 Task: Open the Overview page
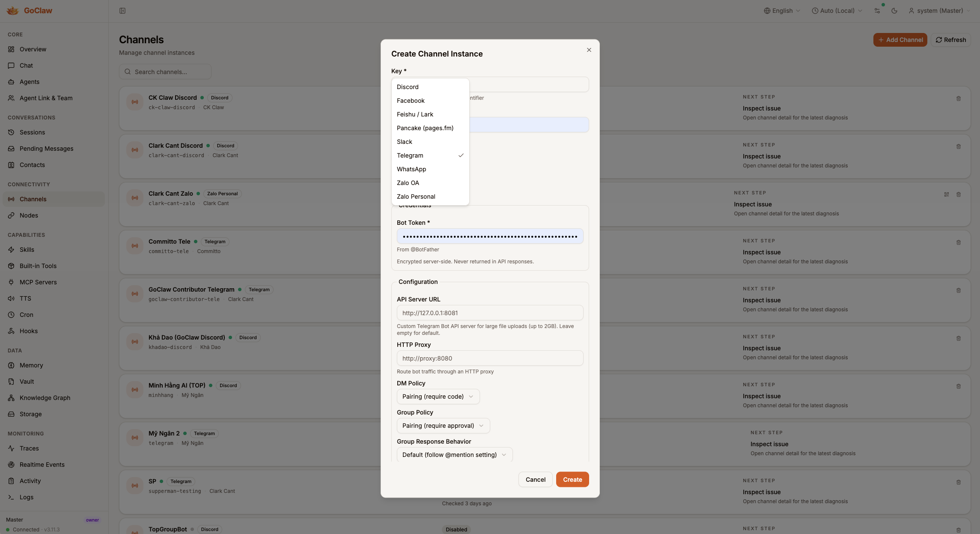pos(54,49)
